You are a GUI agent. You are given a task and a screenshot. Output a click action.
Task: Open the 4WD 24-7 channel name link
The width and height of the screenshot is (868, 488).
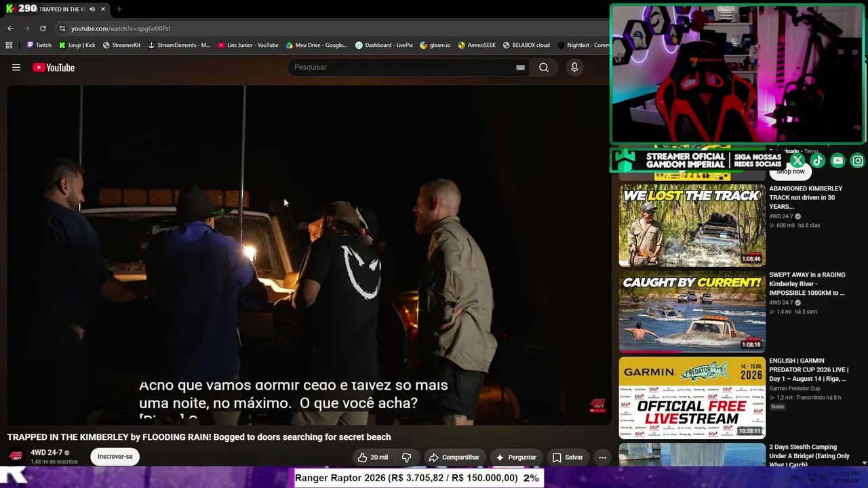tap(46, 452)
